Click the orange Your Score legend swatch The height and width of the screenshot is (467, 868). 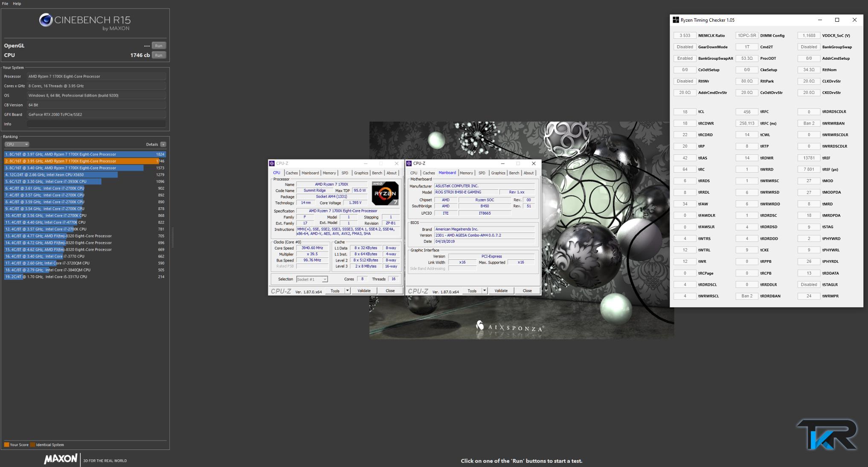pos(6,445)
